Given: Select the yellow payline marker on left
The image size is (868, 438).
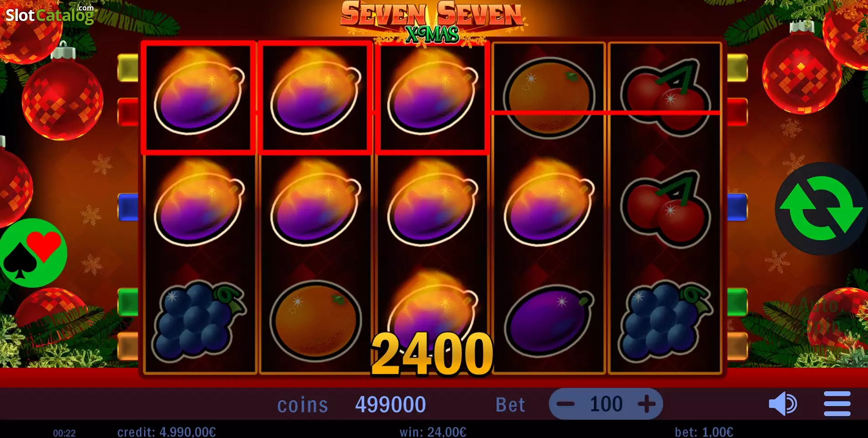Looking at the screenshot, I should (128, 68).
